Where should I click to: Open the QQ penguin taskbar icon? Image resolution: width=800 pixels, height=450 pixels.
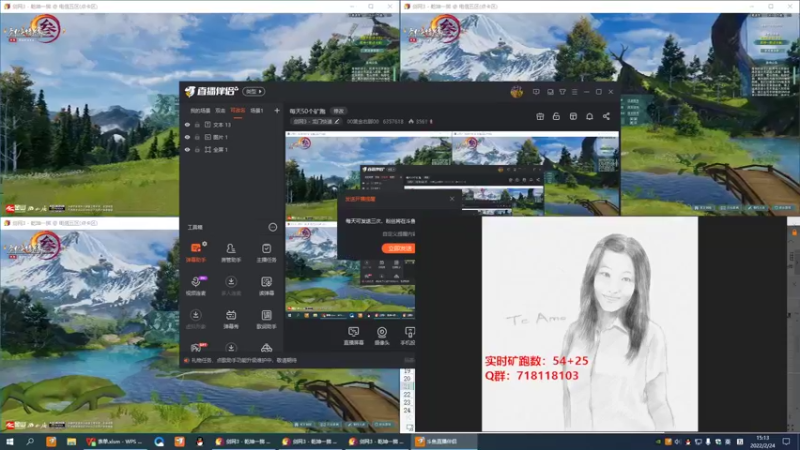pos(199,441)
